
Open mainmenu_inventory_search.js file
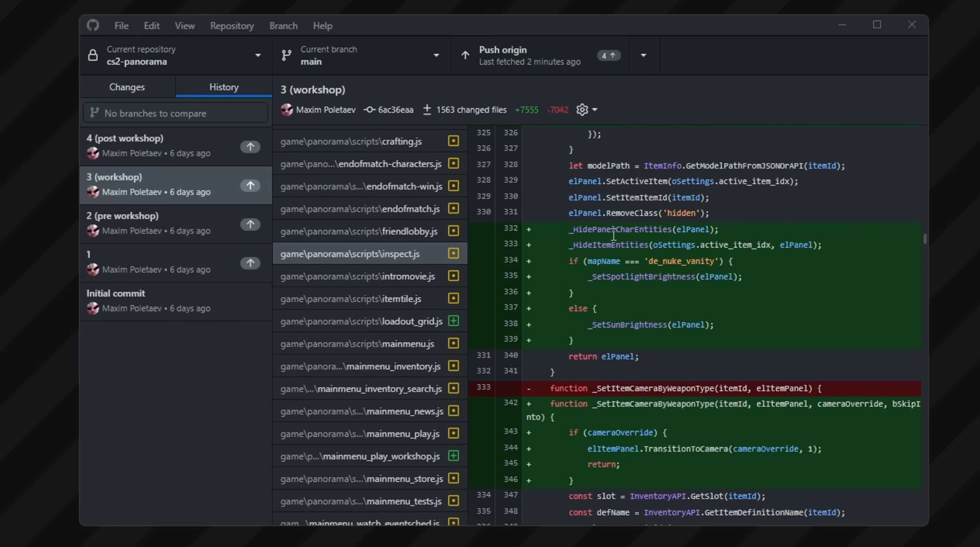pos(370,388)
